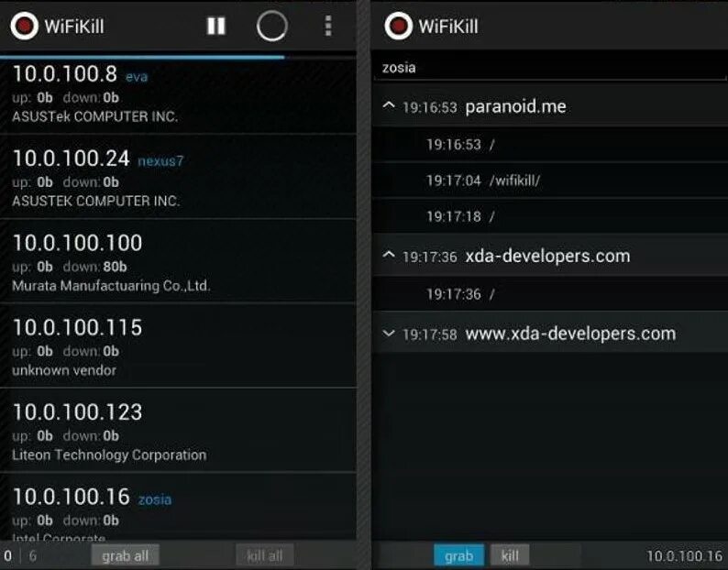The height and width of the screenshot is (570, 728).
Task: Select device 10.0.100.8 eva
Action: tap(178, 96)
